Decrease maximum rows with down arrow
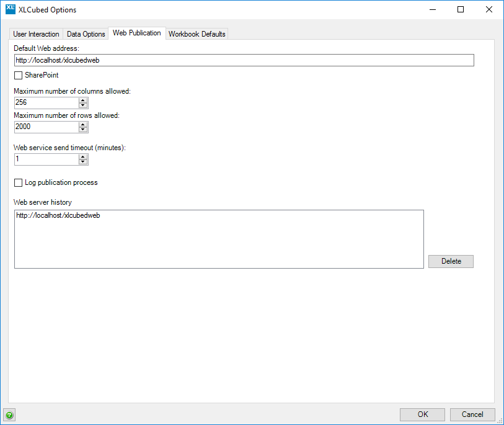Image resolution: width=504 pixels, height=425 pixels. coord(83,129)
